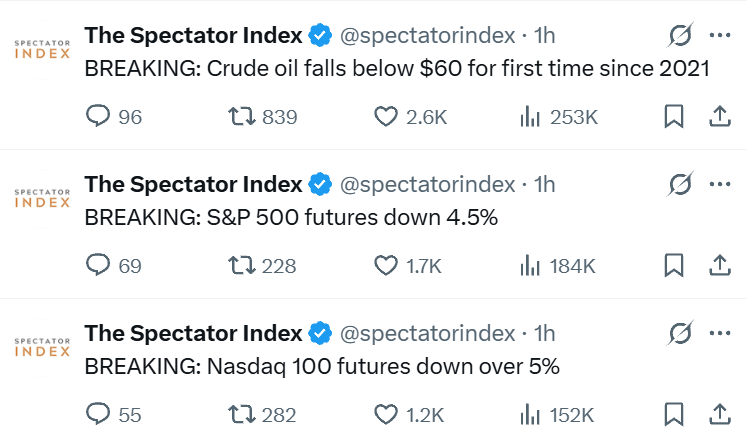
Task: Open more options on crude oil tweet
Action: point(720,36)
